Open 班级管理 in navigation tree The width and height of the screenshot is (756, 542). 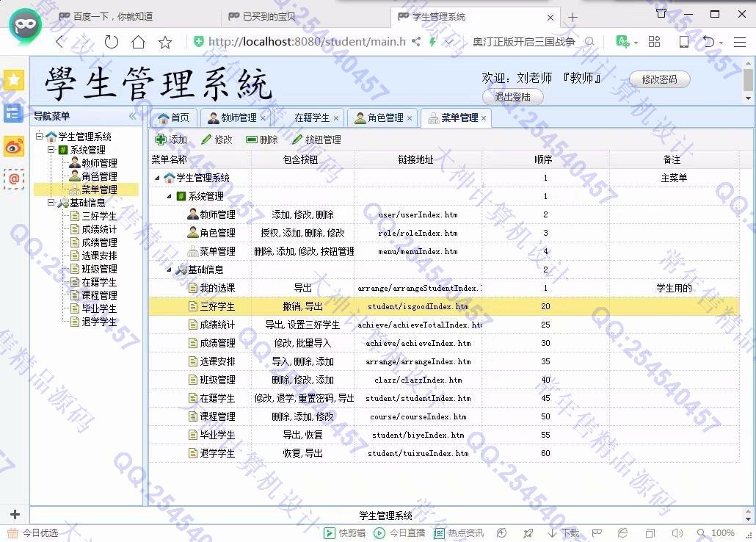point(99,269)
